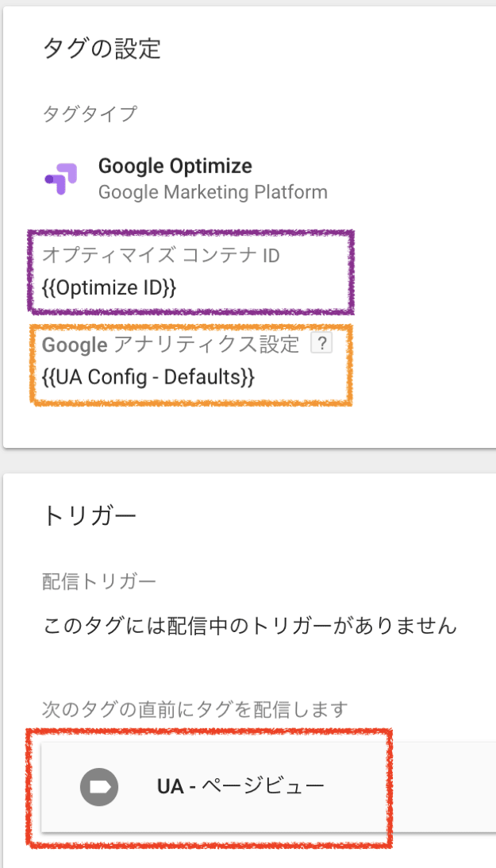Click the トリガー section heading
Screen dimensions: 496x868
coord(89,515)
